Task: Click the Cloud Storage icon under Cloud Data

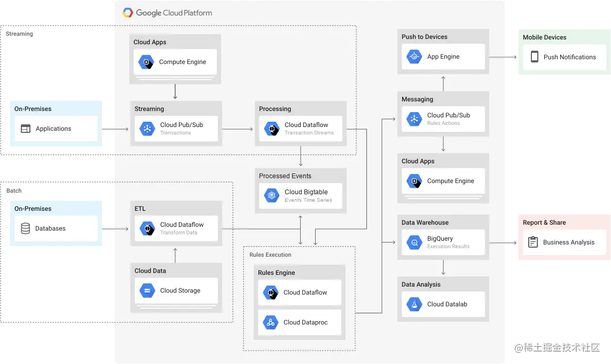Action: (x=147, y=290)
